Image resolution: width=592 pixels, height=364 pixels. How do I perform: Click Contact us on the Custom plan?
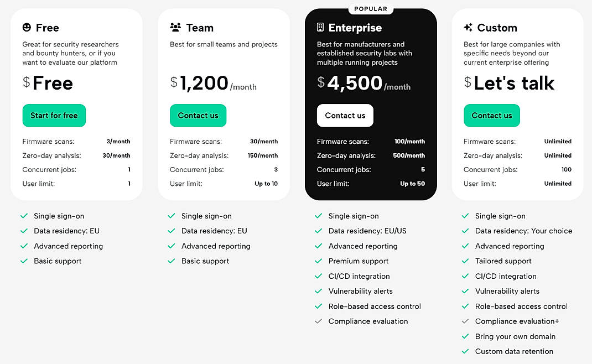click(x=491, y=116)
